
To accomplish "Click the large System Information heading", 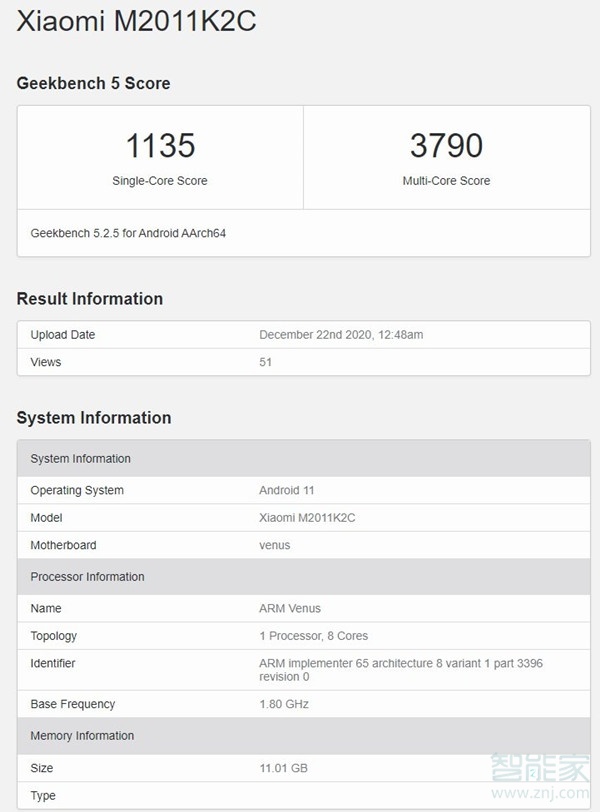I will 94,418.
